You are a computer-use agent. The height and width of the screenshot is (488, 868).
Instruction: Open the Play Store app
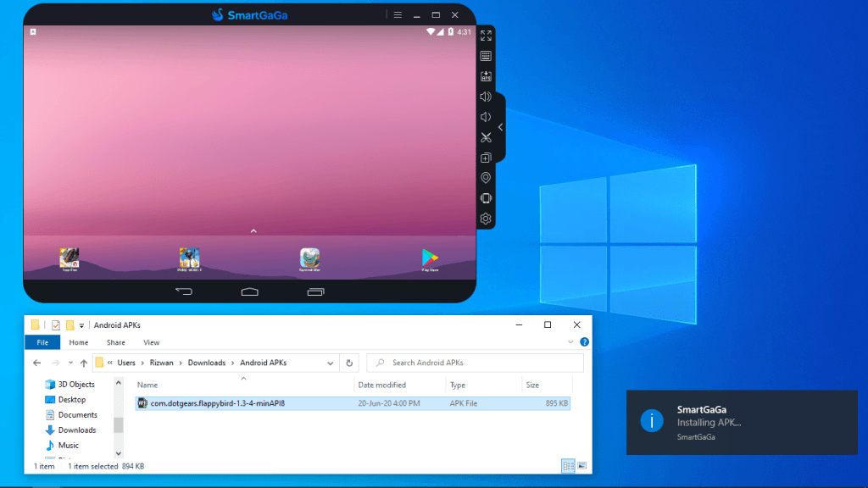[x=430, y=259]
